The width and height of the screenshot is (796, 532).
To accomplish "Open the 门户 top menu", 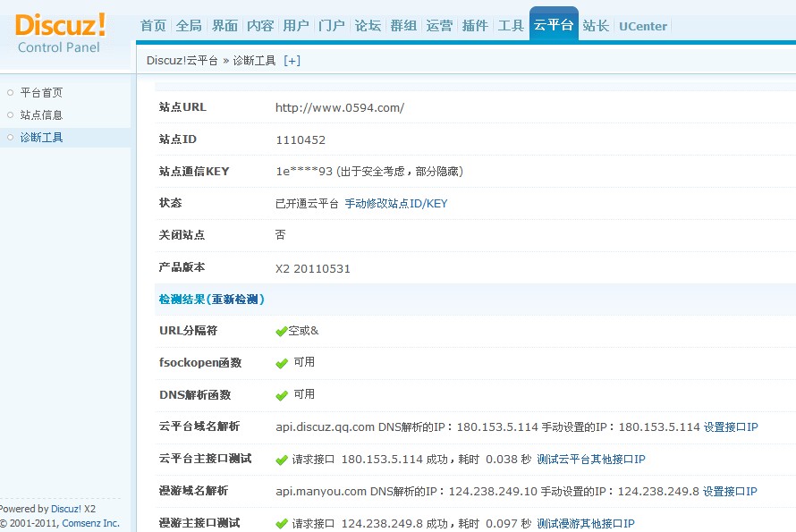I will (x=332, y=26).
